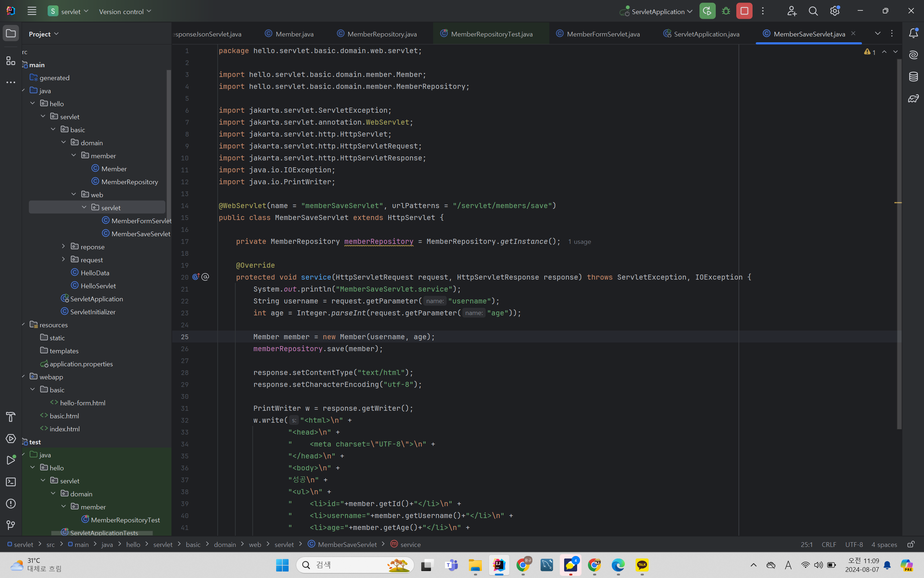Select MemberFormServlet in project tree
The image size is (924, 578).
click(x=137, y=221)
